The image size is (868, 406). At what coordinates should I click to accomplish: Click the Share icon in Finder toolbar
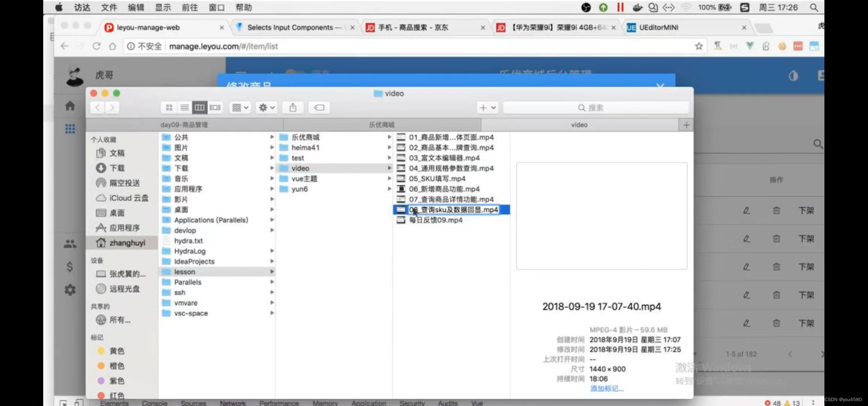click(293, 108)
